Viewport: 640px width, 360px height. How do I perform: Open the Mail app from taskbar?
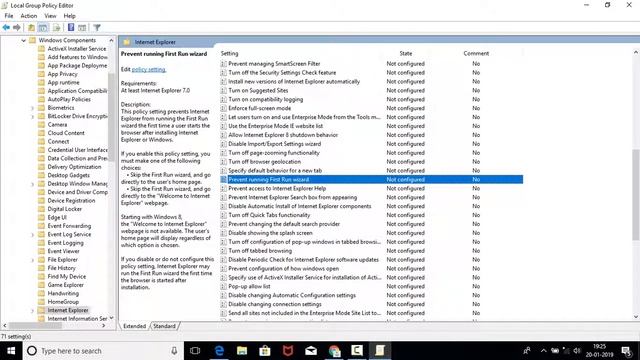[x=311, y=351]
